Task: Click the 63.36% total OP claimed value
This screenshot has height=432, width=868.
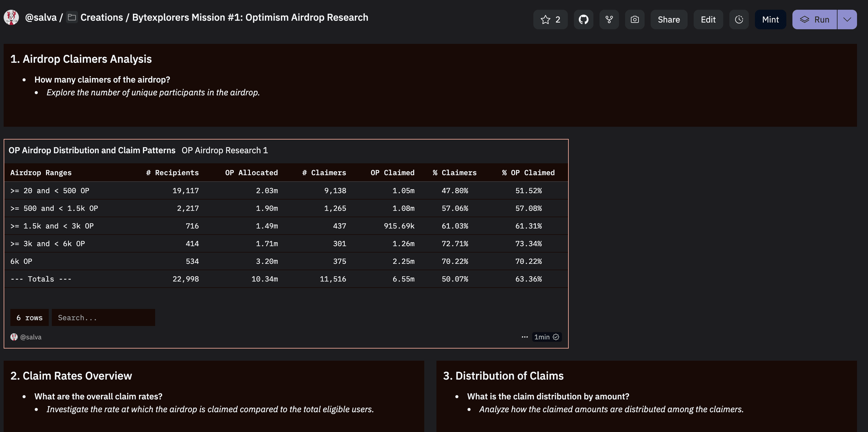Action: click(528, 279)
